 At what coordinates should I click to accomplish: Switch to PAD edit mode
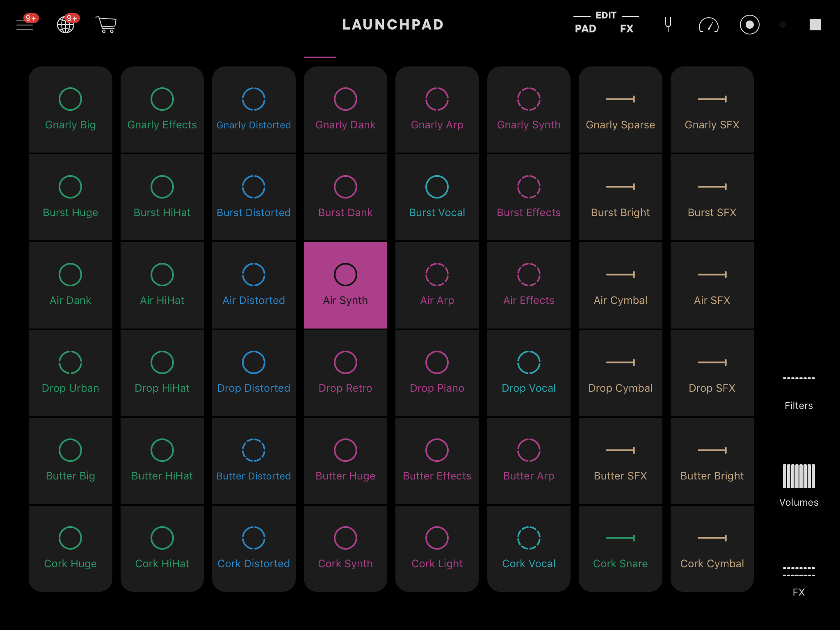585,29
